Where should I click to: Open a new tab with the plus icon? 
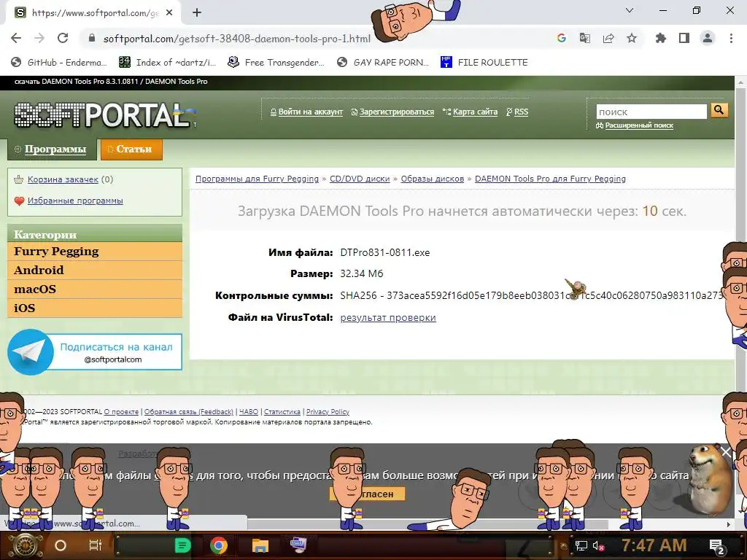(197, 13)
